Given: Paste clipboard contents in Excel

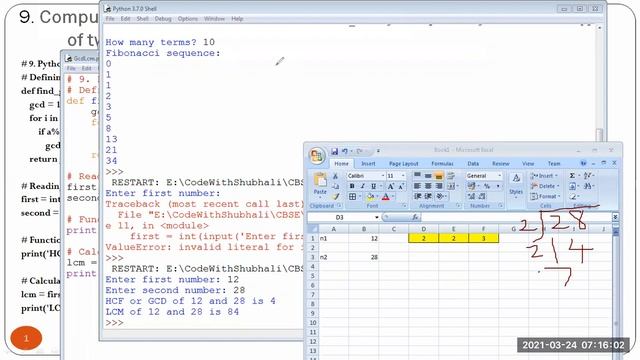Looking at the screenshot, I should tap(320, 184).
